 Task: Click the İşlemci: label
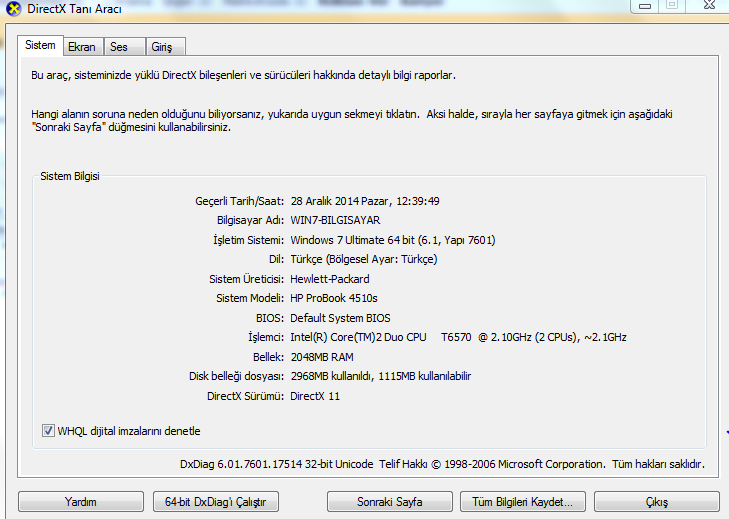265,337
